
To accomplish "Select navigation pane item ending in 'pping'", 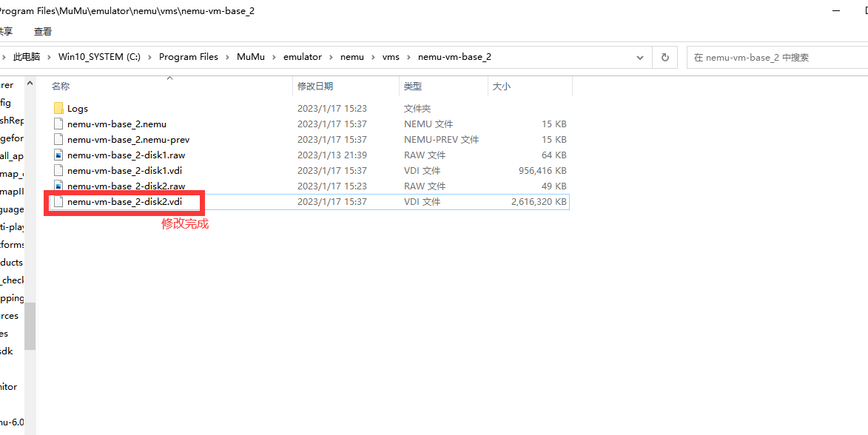I will [12, 297].
